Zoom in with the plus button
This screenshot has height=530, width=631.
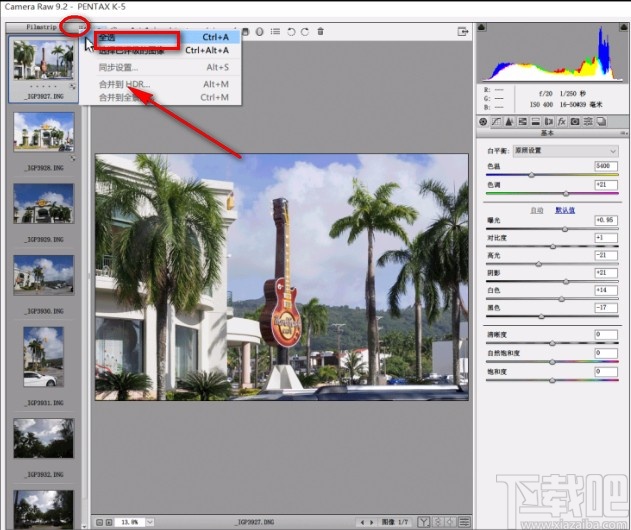click(x=109, y=522)
